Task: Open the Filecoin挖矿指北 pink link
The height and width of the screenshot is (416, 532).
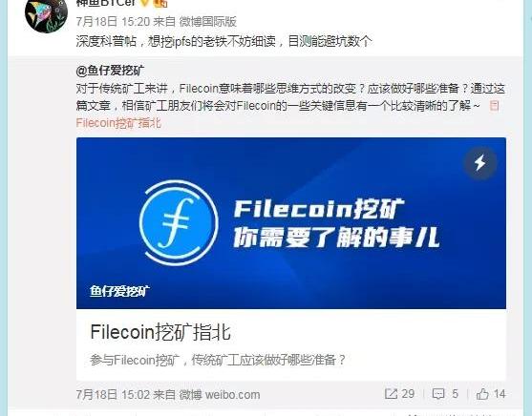Action: [x=118, y=123]
